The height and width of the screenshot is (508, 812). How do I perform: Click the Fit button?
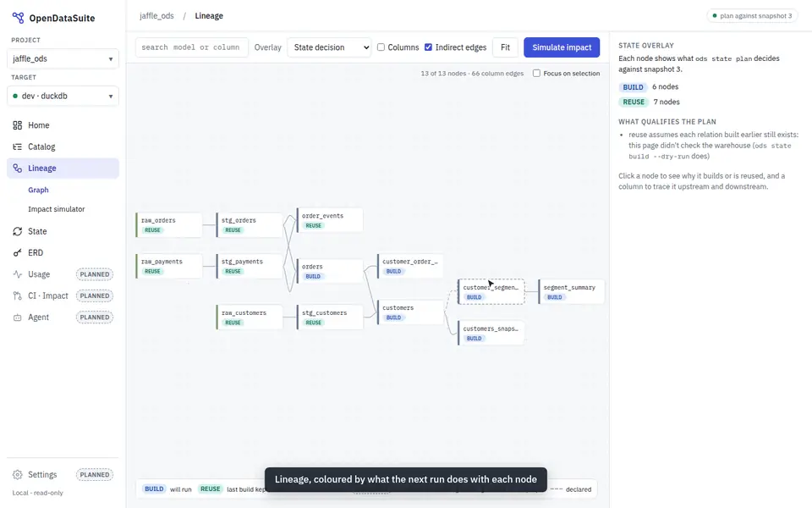tap(506, 47)
